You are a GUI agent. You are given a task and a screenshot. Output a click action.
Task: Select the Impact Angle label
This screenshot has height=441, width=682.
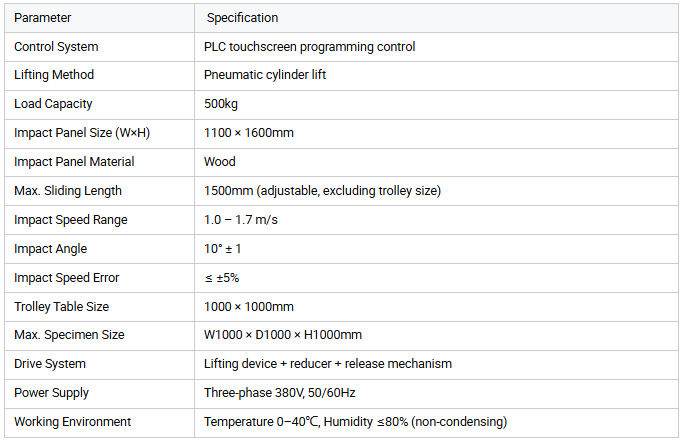coord(50,249)
